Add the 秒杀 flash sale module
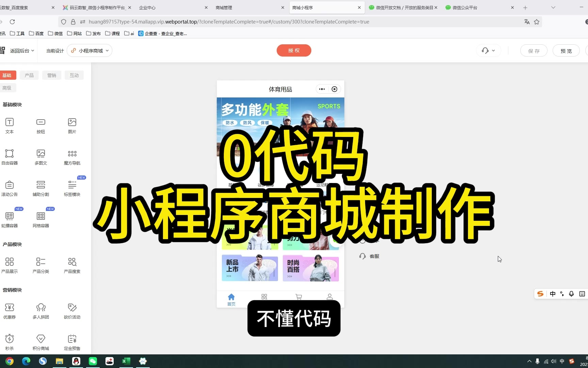The width and height of the screenshot is (588, 368). (10, 342)
